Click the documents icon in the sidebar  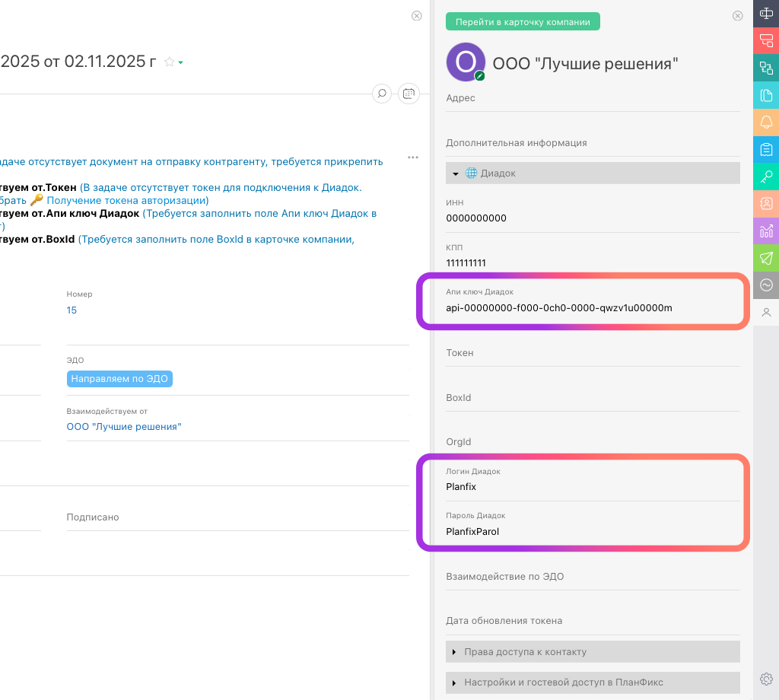pos(766,95)
